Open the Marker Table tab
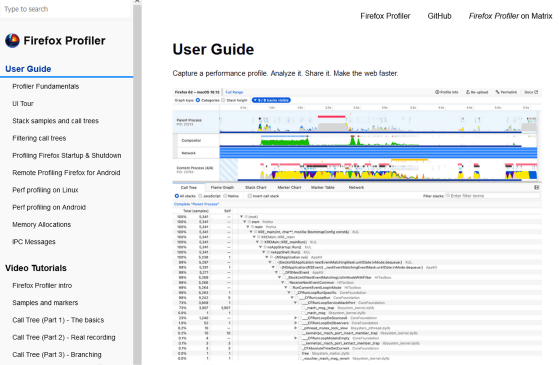Image resolution: width=560 pixels, height=365 pixels. (323, 188)
